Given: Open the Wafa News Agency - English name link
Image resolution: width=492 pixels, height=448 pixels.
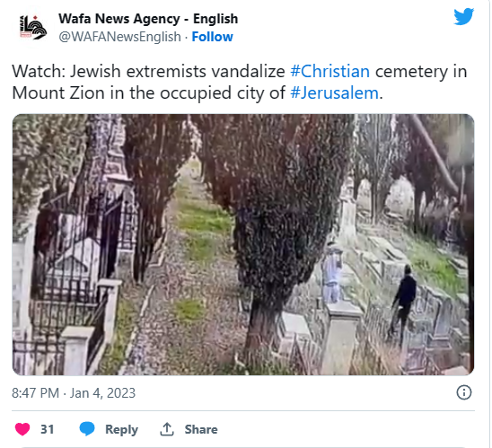Looking at the screenshot, I should tap(148, 19).
